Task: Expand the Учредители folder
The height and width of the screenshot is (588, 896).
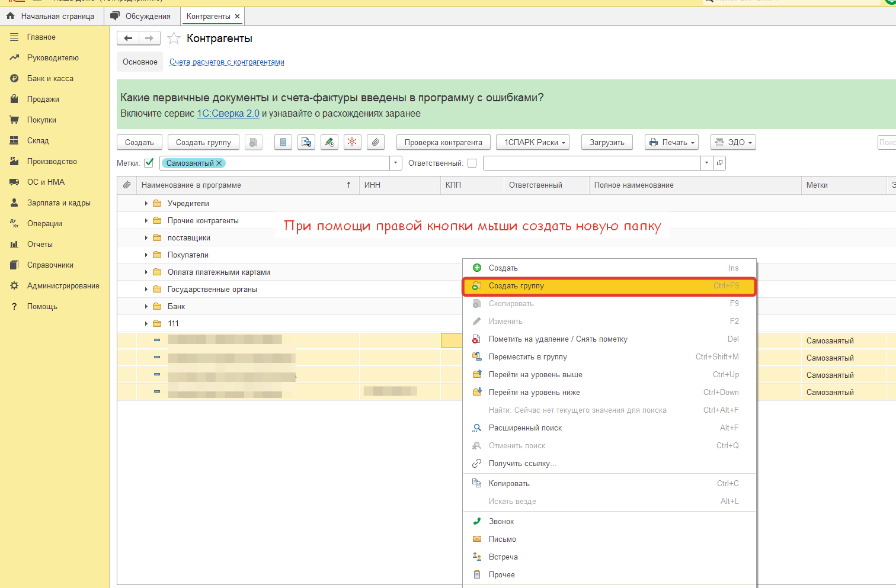Action: click(x=146, y=203)
